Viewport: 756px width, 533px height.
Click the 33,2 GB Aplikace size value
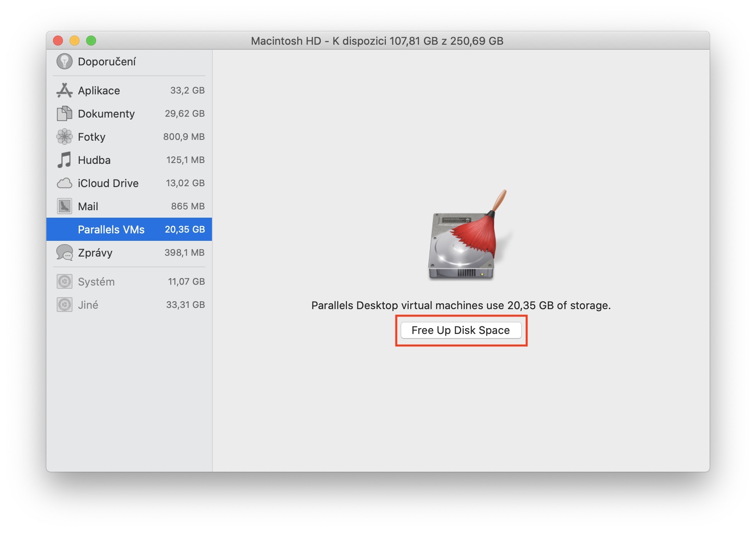click(188, 90)
